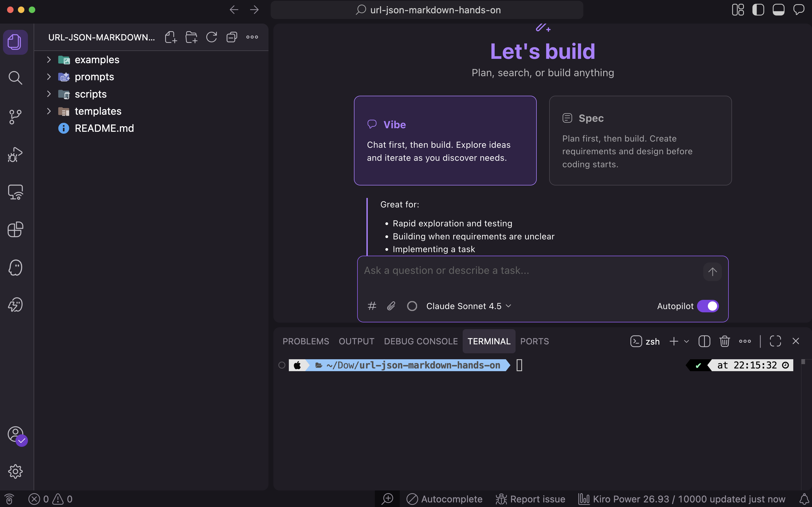Open the Search view in the activity bar
The image size is (812, 507).
point(15,78)
